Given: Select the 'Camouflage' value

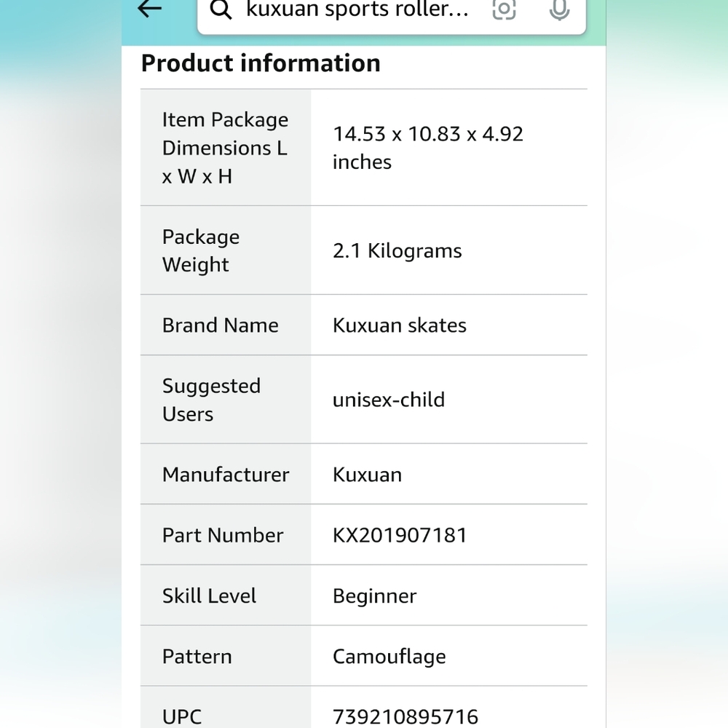Looking at the screenshot, I should [389, 657].
